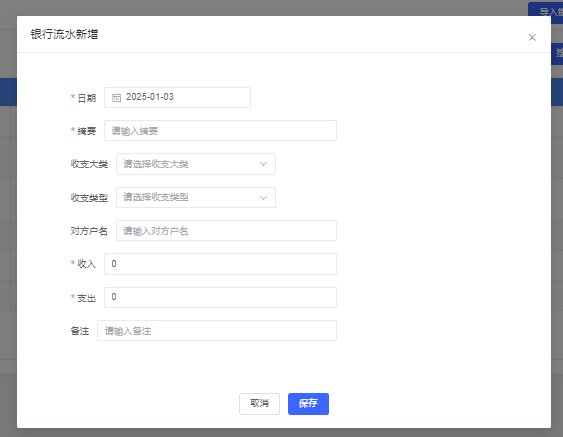Click the partially hidden 导入 button
Image resolution: width=563 pixels, height=437 pixels.
(x=545, y=11)
